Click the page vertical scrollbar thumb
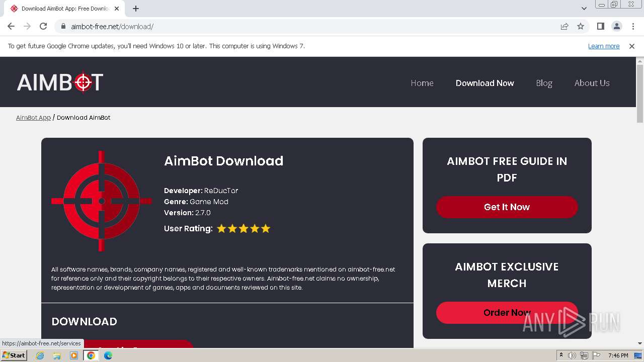This screenshot has width=644, height=362. point(640,94)
